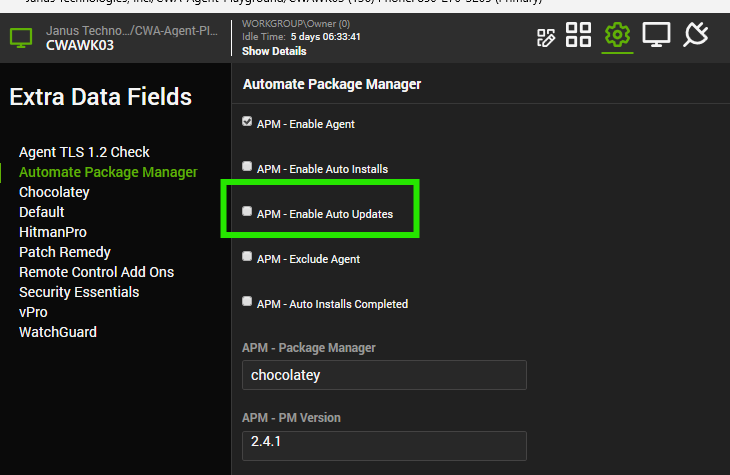Open the remote desktop monitor icon
The width and height of the screenshot is (730, 475).
point(656,35)
